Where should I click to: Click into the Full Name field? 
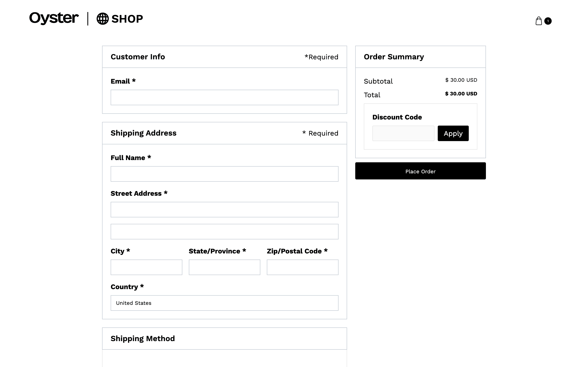coord(224,174)
